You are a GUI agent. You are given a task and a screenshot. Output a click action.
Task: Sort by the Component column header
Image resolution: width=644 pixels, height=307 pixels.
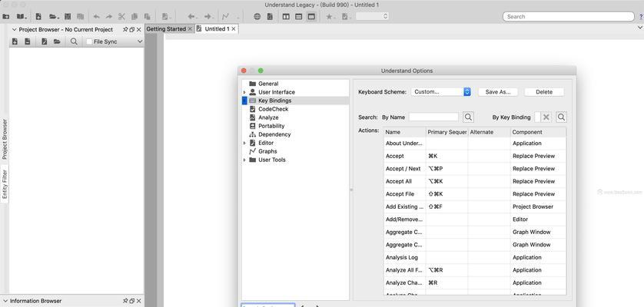coord(539,132)
